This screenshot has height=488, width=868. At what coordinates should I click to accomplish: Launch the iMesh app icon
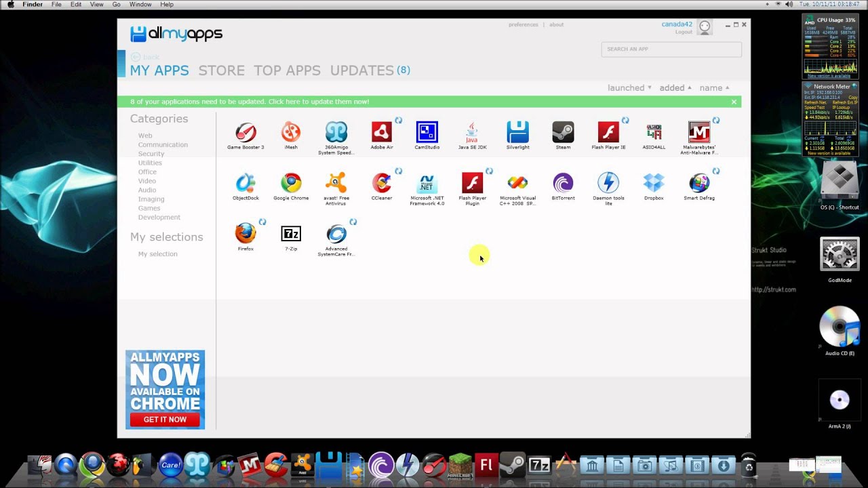coord(291,132)
